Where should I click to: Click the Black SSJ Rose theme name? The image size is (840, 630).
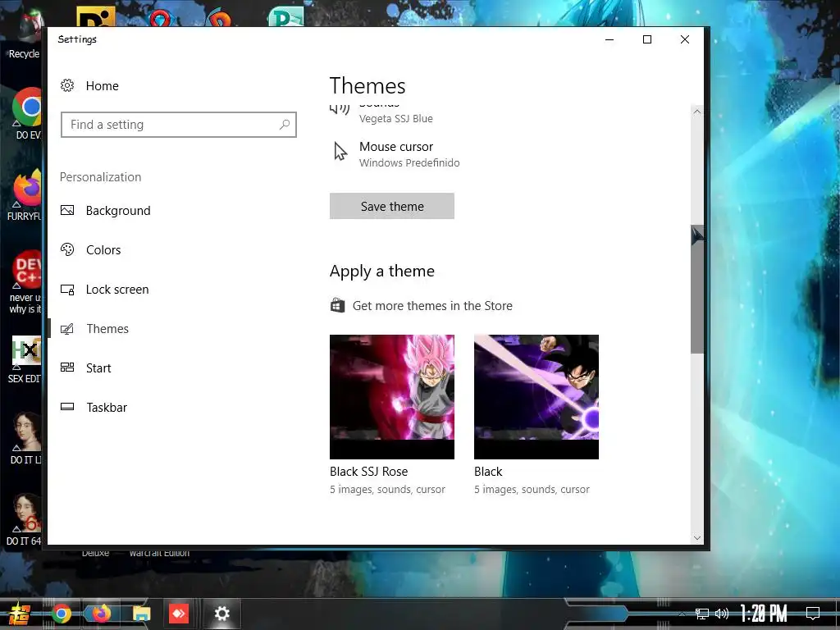(x=368, y=472)
